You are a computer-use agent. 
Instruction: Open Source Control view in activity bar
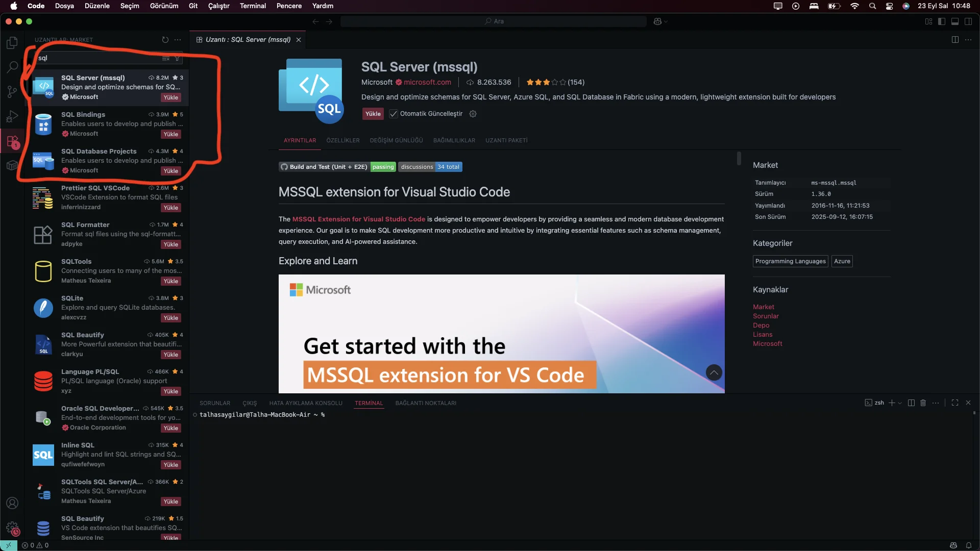[x=12, y=92]
